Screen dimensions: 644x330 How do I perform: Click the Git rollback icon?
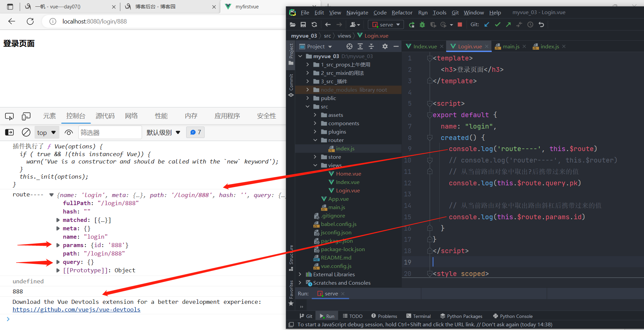click(x=541, y=25)
